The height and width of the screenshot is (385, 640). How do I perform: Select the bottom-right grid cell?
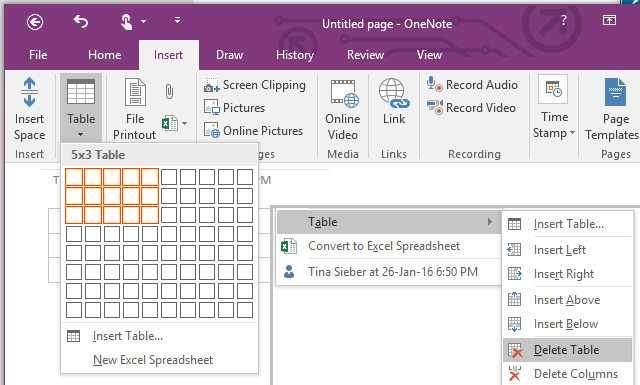pyautogui.click(x=245, y=310)
